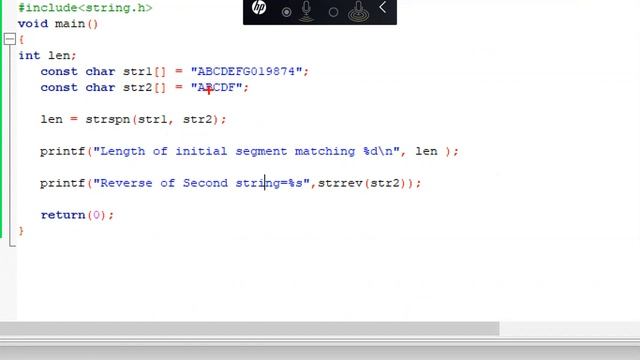Click on 'void main()' line
This screenshot has width=640, height=360.
coord(58,24)
